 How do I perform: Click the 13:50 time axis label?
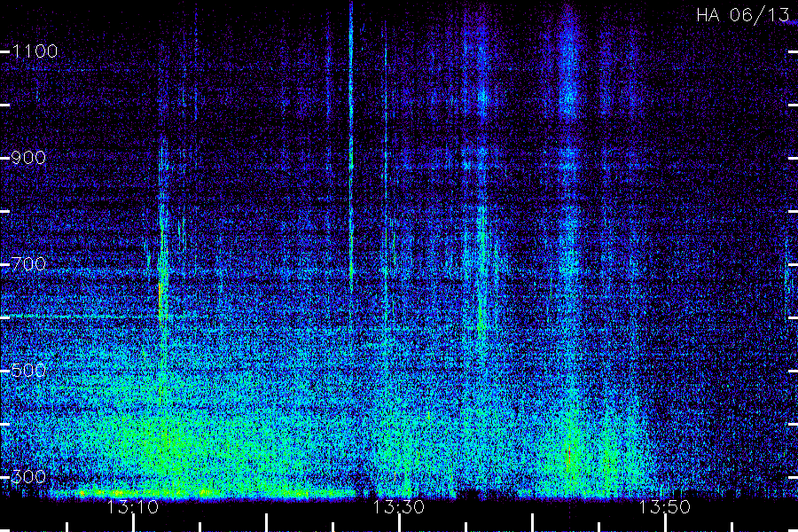(x=664, y=507)
